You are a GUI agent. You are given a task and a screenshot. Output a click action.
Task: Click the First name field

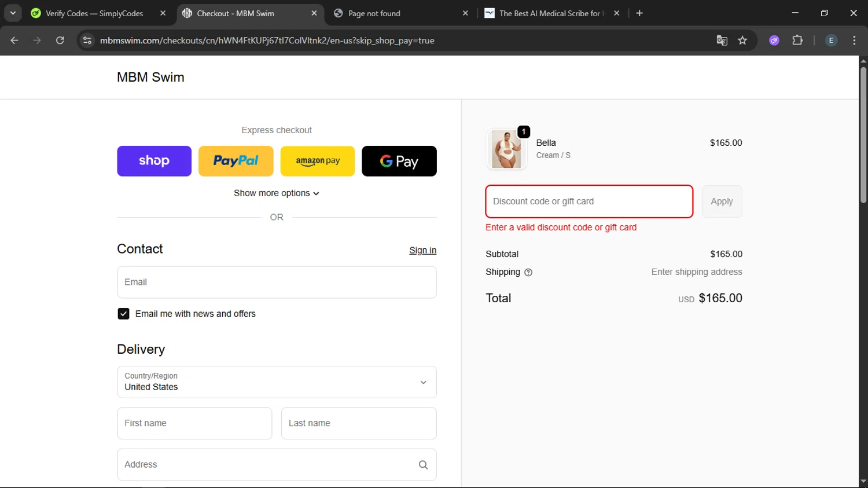[194, 423]
